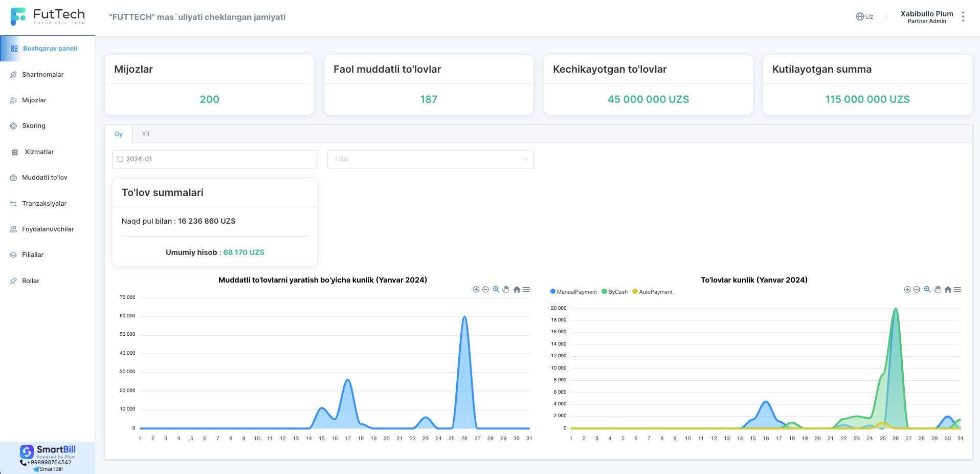Screen dimensions: 980x474
Task: Open Boshqaruv paneli menu item
Action: (x=48, y=49)
